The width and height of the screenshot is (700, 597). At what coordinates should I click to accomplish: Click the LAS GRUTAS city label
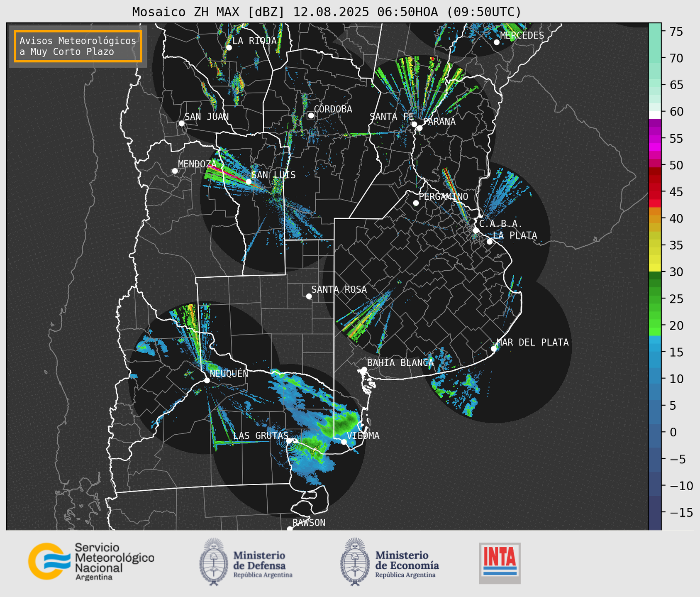pos(261,436)
